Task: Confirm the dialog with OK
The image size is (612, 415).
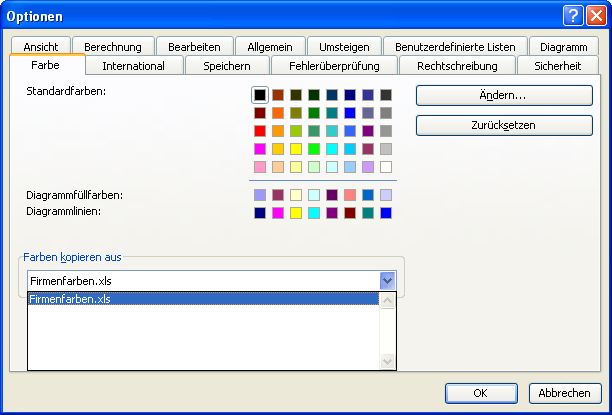Action: pos(480,392)
